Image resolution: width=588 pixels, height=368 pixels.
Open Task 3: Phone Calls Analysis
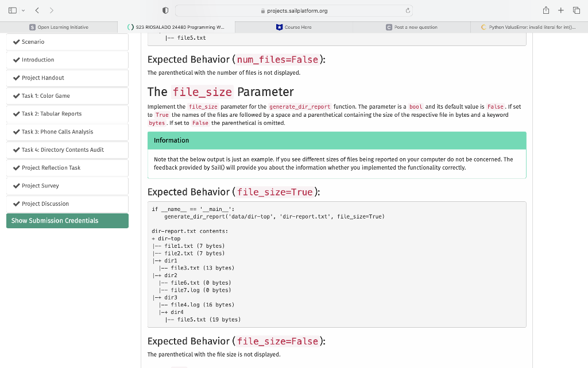click(x=68, y=132)
